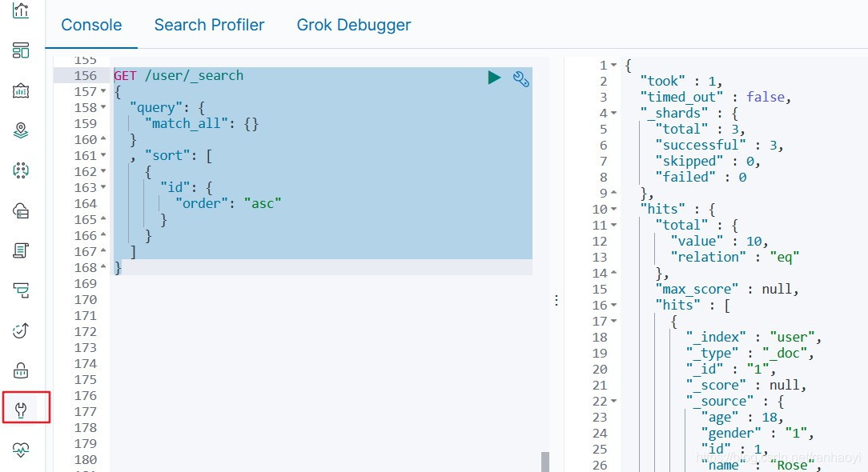Open the Maps icon in sidebar

(21, 130)
